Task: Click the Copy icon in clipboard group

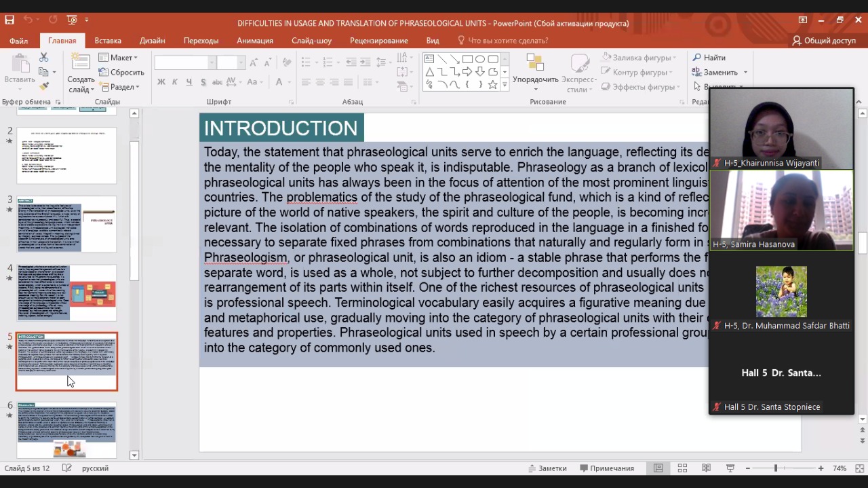Action: point(43,72)
